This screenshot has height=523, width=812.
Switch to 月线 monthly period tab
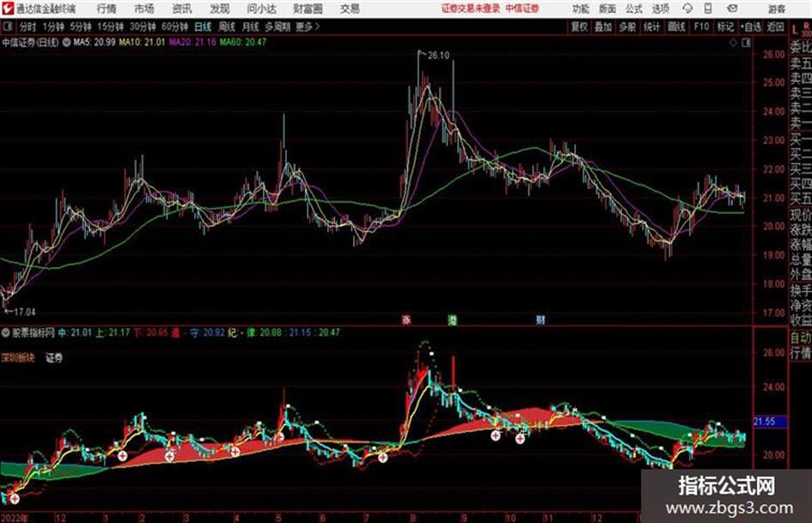click(x=251, y=27)
